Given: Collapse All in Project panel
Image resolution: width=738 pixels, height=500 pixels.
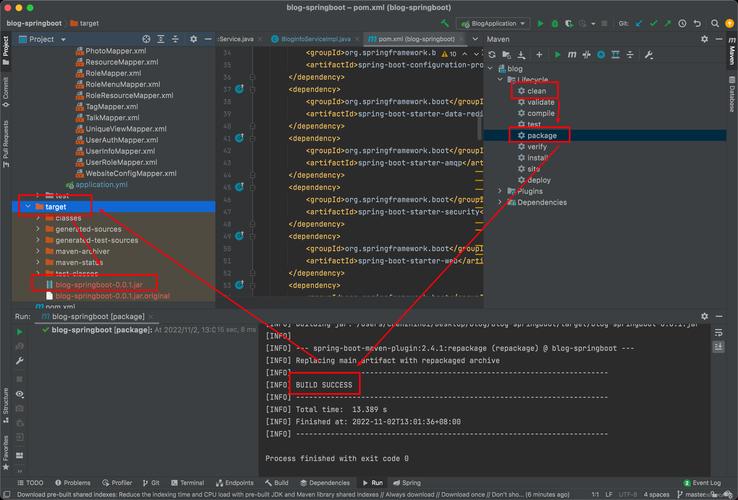Looking at the screenshot, I should coord(175,39).
